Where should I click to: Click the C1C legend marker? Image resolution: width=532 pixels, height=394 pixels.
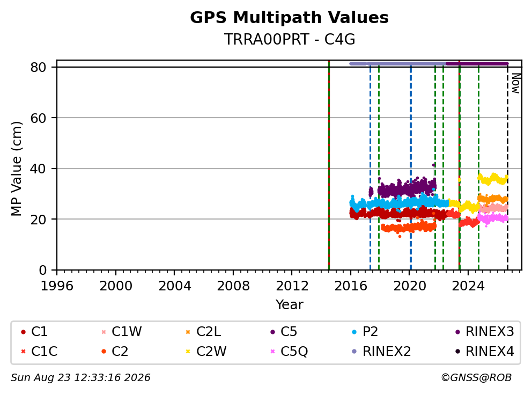coord(23,351)
